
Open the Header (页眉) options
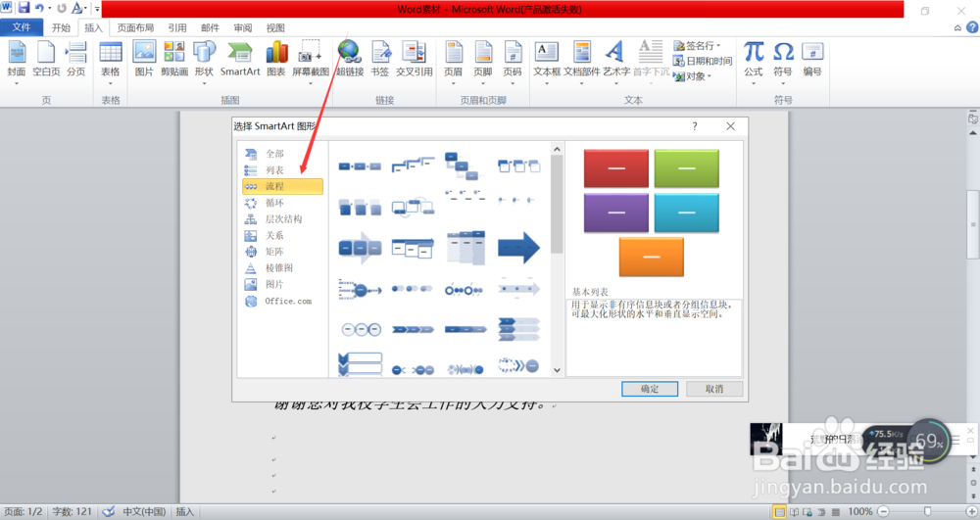[453, 60]
